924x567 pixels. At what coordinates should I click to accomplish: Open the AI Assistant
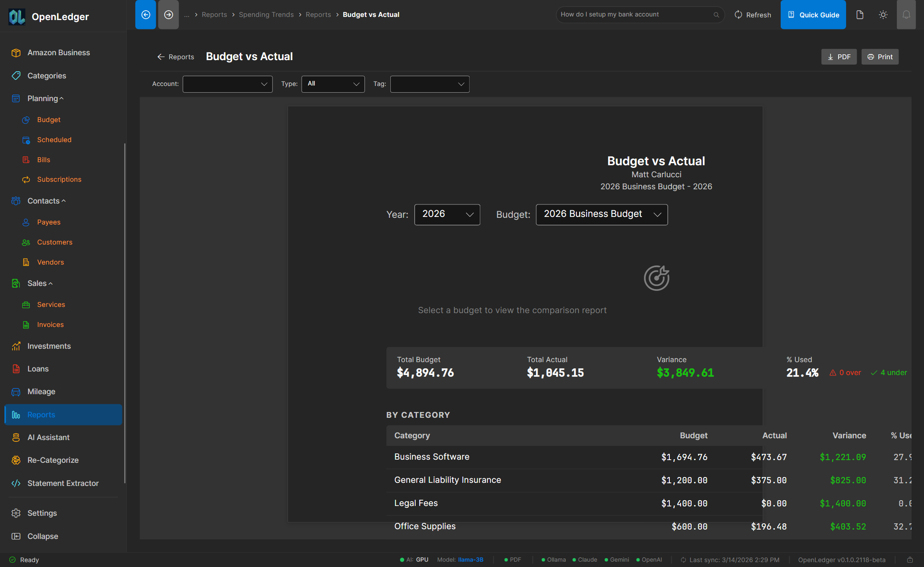pyautogui.click(x=48, y=437)
